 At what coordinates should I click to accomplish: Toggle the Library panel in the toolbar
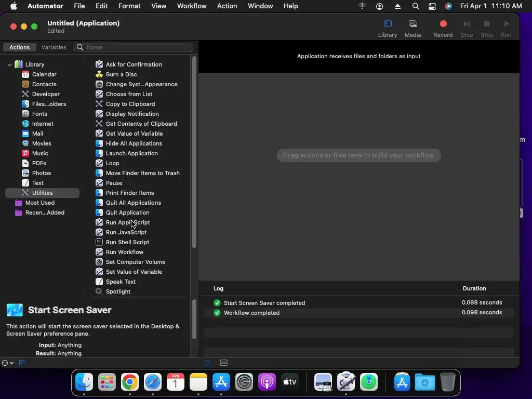(x=388, y=29)
